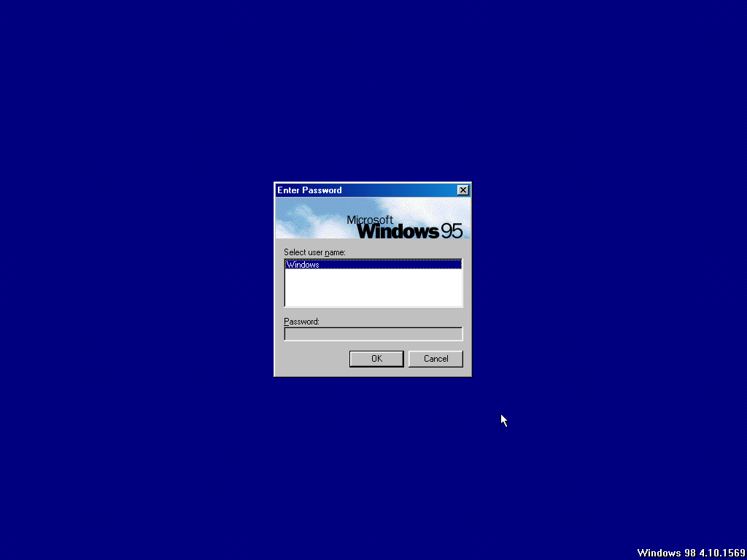Click OK to log in

(x=376, y=359)
